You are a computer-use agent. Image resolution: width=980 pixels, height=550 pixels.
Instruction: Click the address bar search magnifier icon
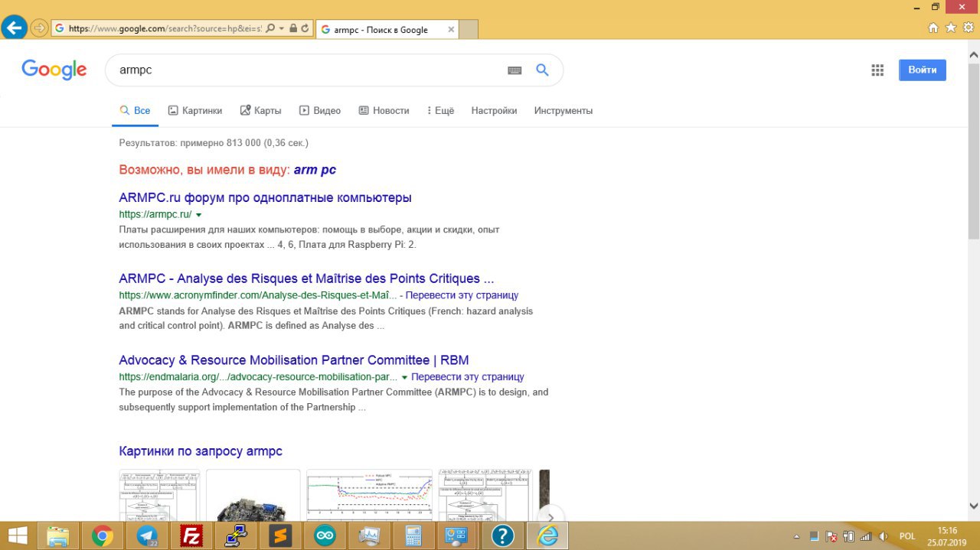coord(270,28)
